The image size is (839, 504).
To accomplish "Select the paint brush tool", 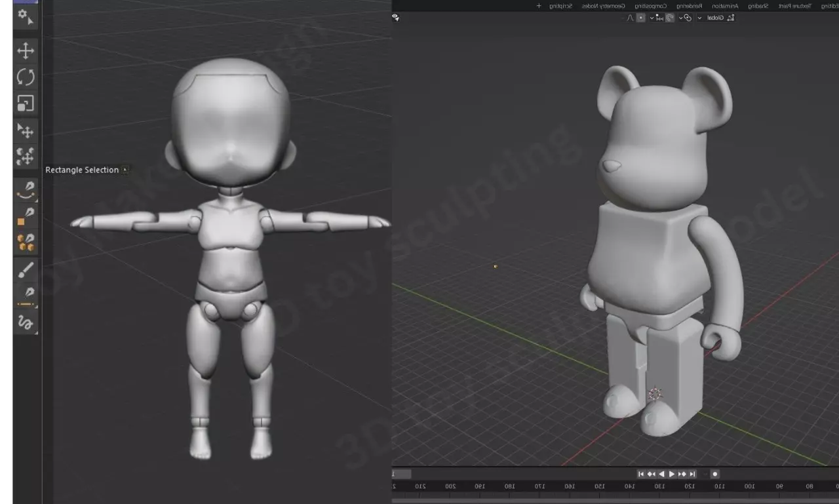I will pyautogui.click(x=26, y=271).
